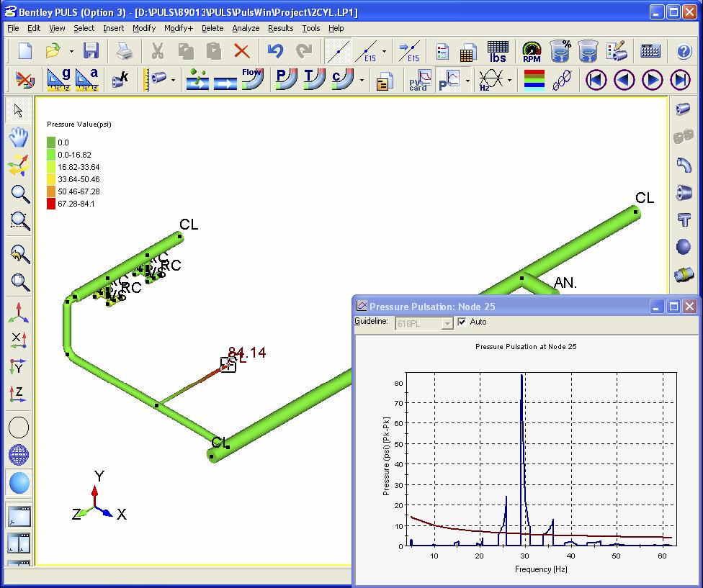Toggle the Auto guideline checkbox
703x588 pixels.
point(462,322)
